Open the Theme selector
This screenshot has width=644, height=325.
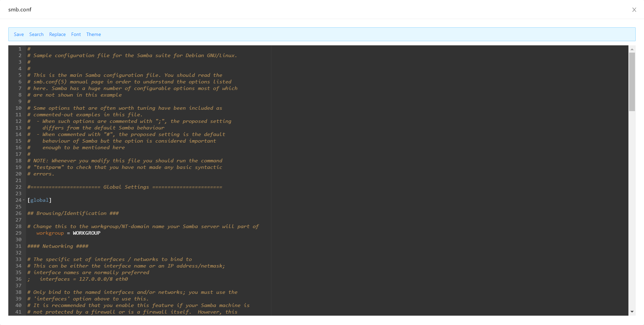click(93, 34)
